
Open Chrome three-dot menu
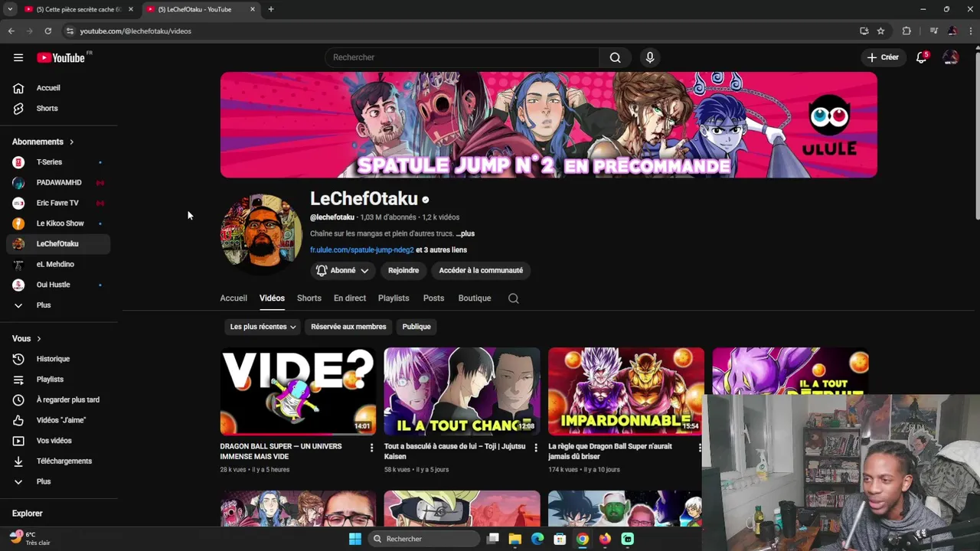click(x=971, y=31)
